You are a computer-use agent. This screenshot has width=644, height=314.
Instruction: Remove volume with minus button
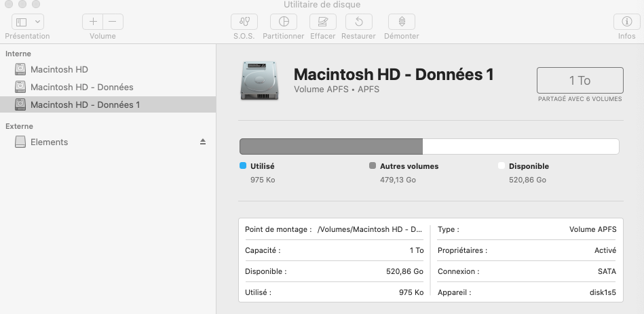(113, 22)
